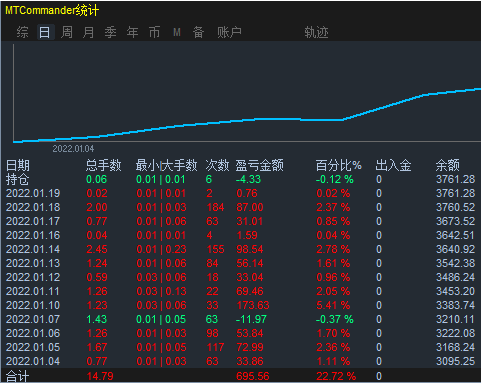The image size is (481, 383).
Task: Click the 最小|大手数 column header
Action: (166, 165)
